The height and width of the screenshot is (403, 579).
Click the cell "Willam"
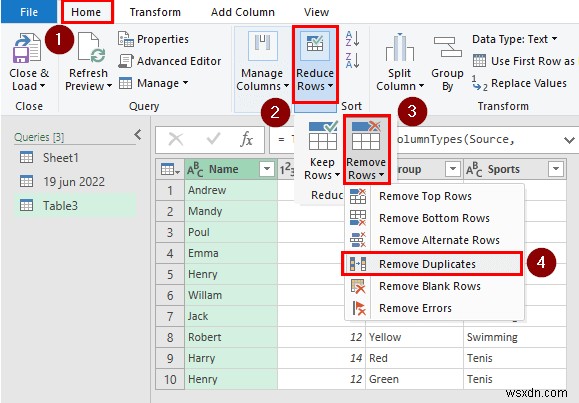tap(231, 296)
